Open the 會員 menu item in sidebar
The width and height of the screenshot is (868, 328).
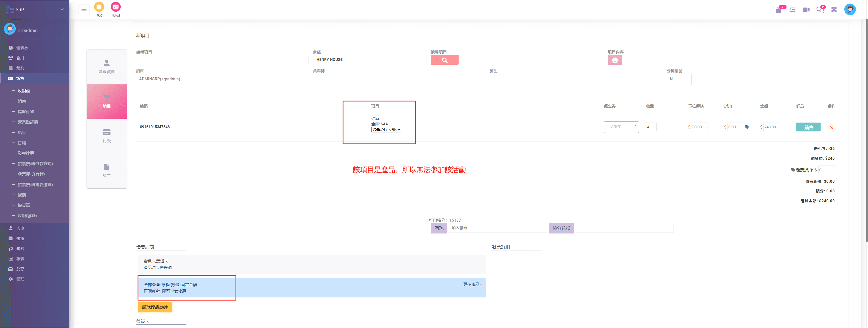20,58
